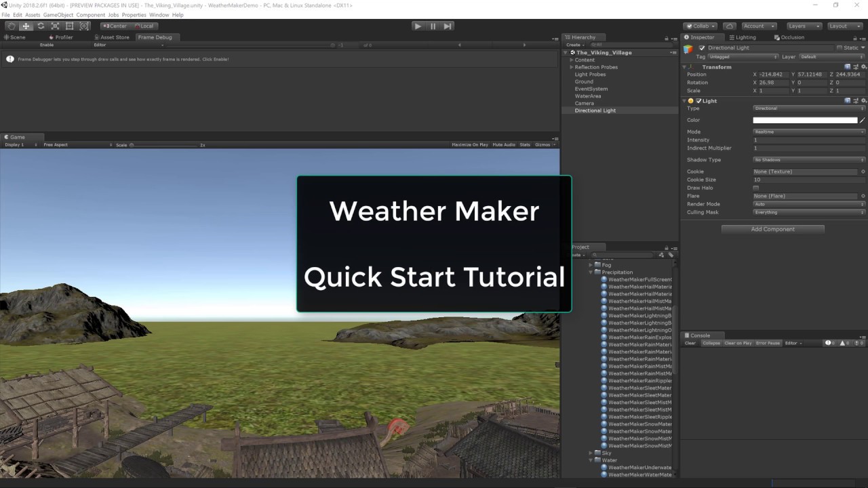This screenshot has height=488, width=868.
Task: Open the Flare object picker circle
Action: point(863,196)
